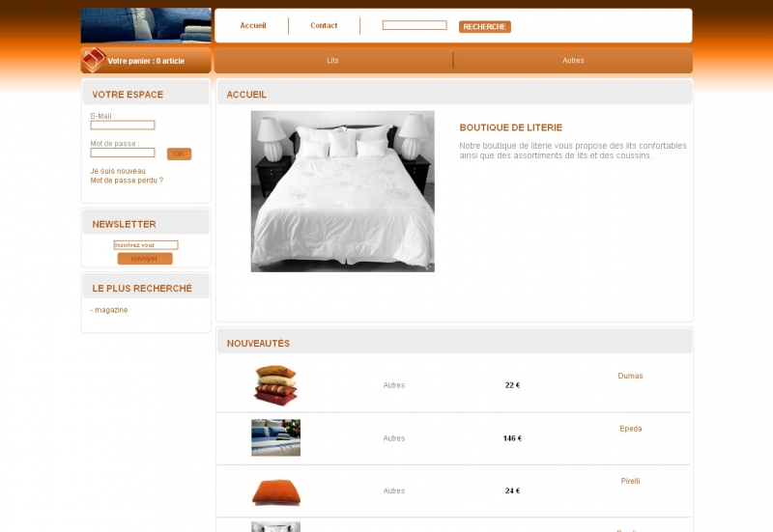The image size is (773, 532).
Task: Click the white bed featured photo
Action: point(343,191)
